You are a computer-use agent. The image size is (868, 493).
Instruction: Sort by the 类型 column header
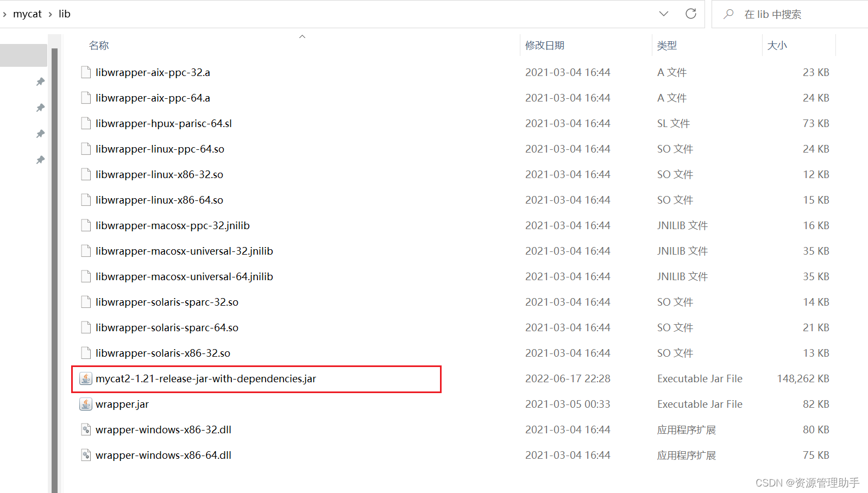(667, 46)
